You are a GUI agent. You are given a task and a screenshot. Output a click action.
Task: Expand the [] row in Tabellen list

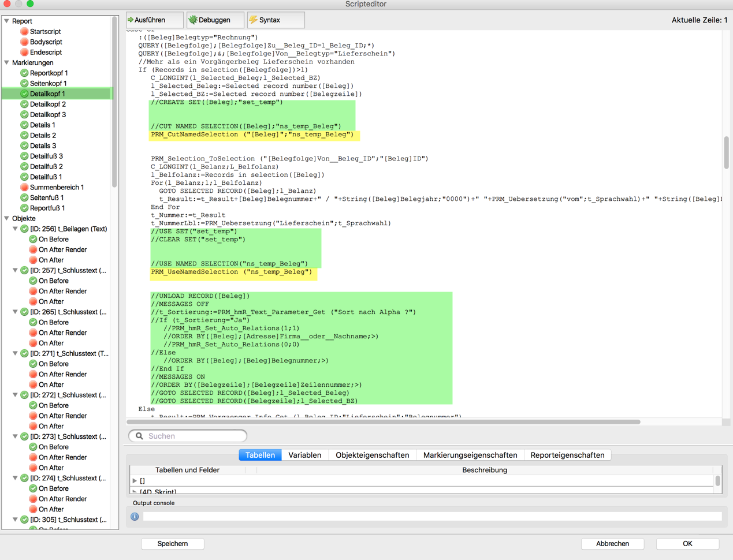[135, 481]
